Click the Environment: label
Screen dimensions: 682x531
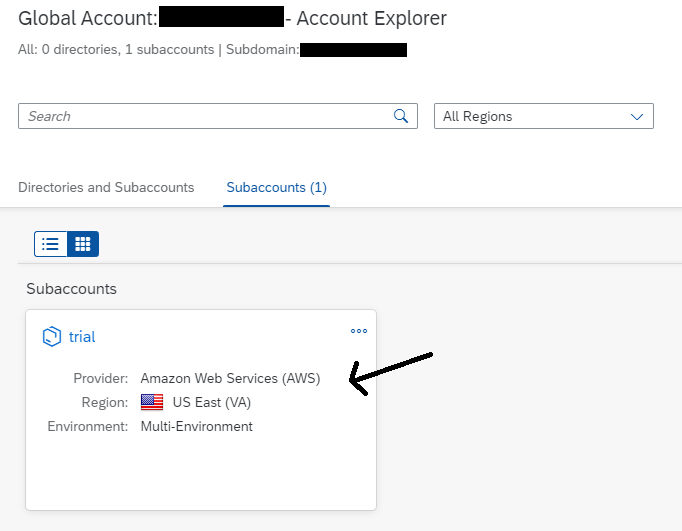[x=88, y=426]
